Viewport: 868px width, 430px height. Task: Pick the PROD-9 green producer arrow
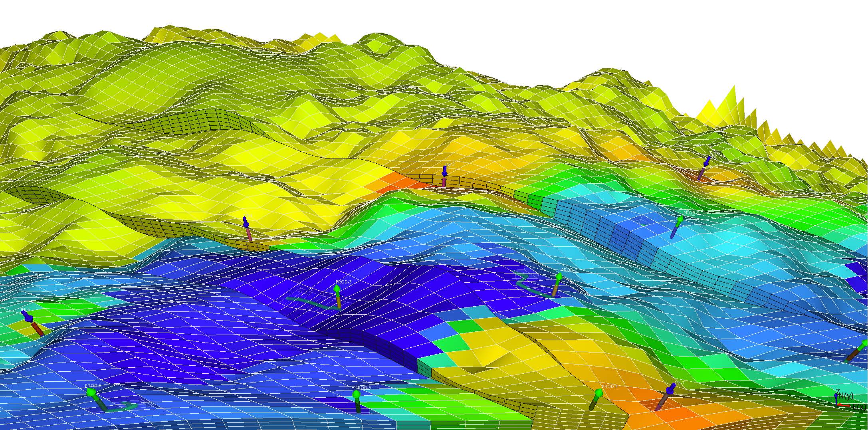tap(679, 220)
